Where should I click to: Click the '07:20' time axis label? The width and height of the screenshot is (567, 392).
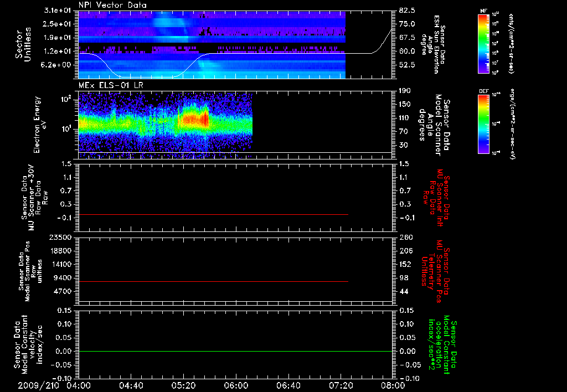pos(341,385)
